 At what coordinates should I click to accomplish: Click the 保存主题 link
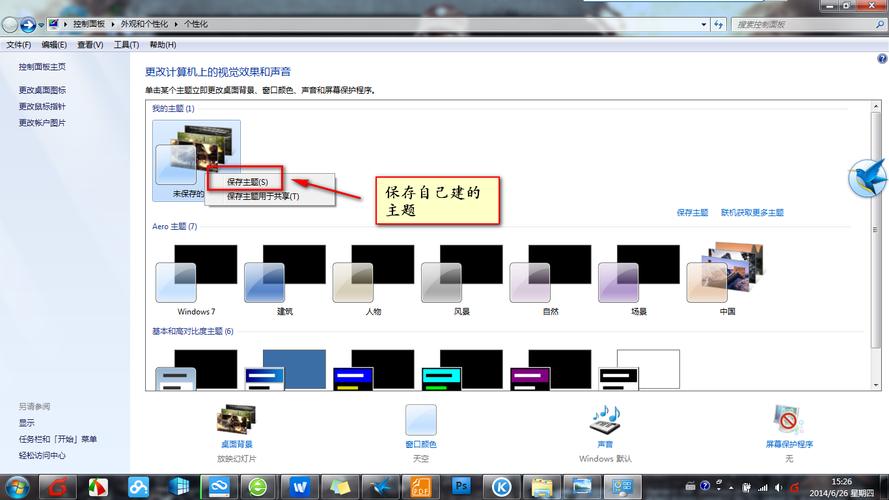[692, 213]
